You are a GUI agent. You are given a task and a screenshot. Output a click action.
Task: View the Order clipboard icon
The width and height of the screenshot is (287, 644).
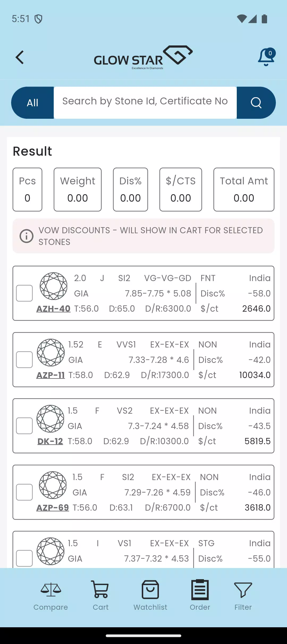point(200,590)
